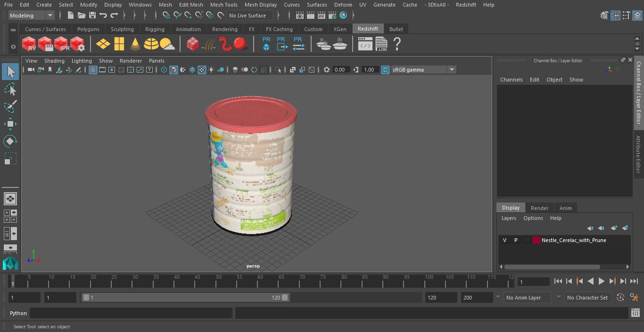The width and height of the screenshot is (644, 332).
Task: Toggle viewport grid display button
Action: tap(93, 70)
